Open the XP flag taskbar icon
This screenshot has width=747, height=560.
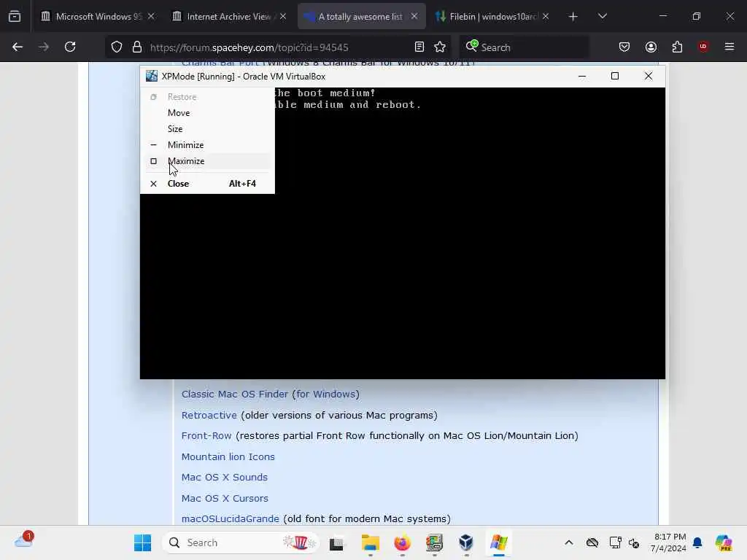(498, 542)
